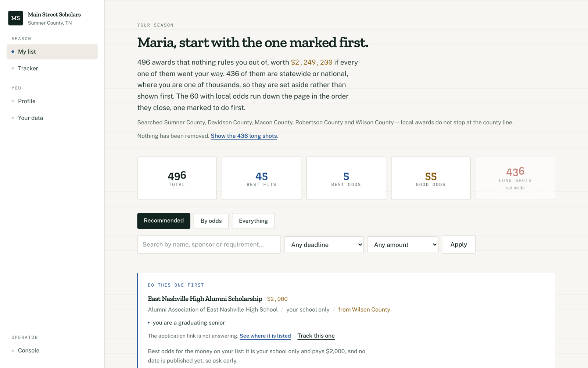The width and height of the screenshot is (588, 368).
Task: Open the Any deadline dropdown
Action: pyautogui.click(x=324, y=245)
